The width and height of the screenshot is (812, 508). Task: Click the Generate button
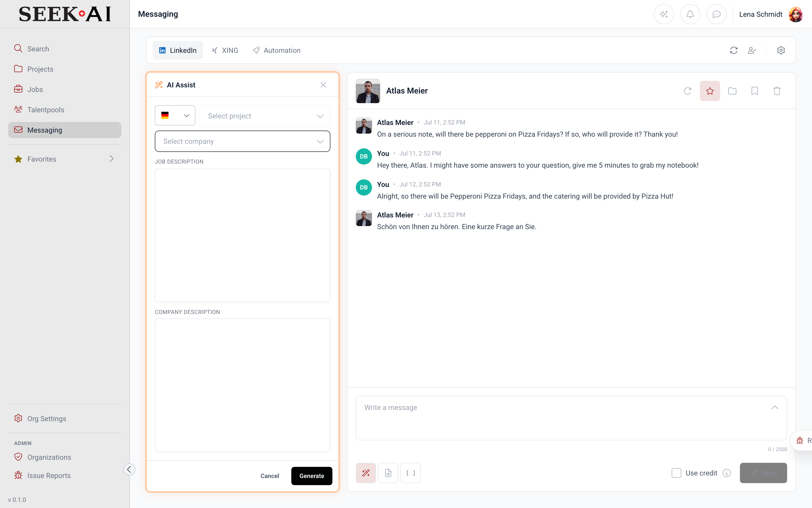tap(312, 476)
